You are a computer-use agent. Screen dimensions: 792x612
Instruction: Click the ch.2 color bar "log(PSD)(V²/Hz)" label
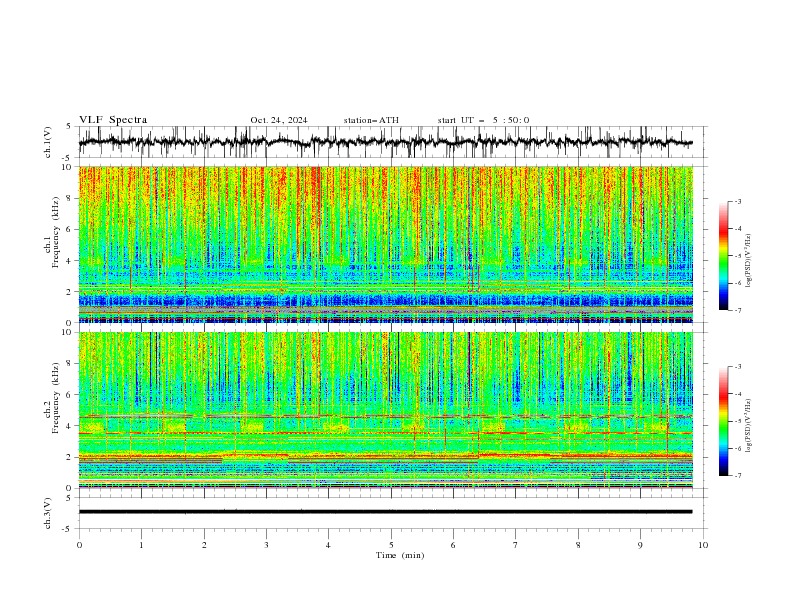point(749,426)
